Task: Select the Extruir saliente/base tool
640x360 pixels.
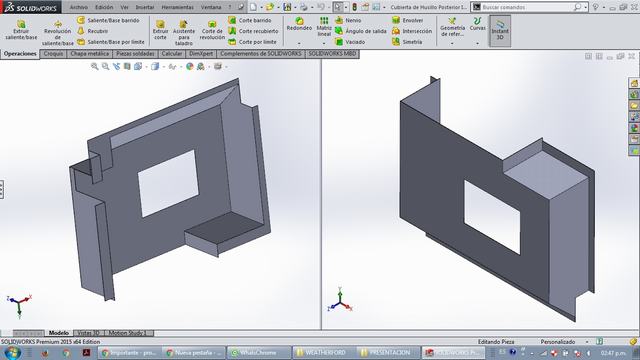Action: 21,29
